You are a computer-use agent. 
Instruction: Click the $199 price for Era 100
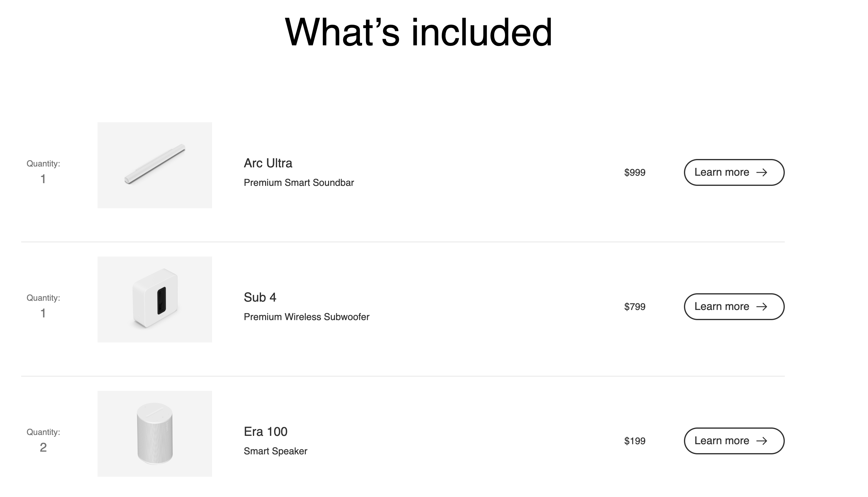(x=635, y=441)
